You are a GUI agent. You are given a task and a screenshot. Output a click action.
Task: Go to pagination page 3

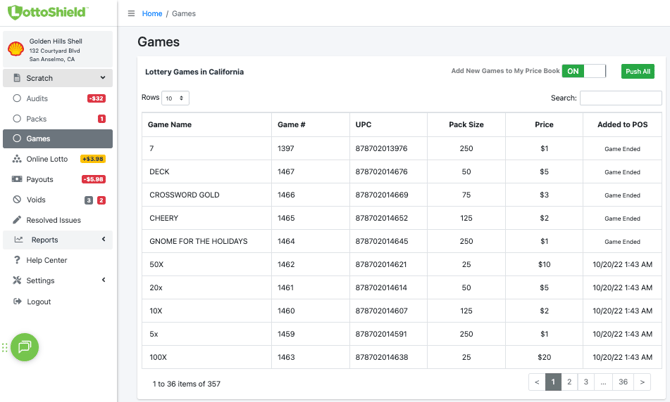[586, 382]
